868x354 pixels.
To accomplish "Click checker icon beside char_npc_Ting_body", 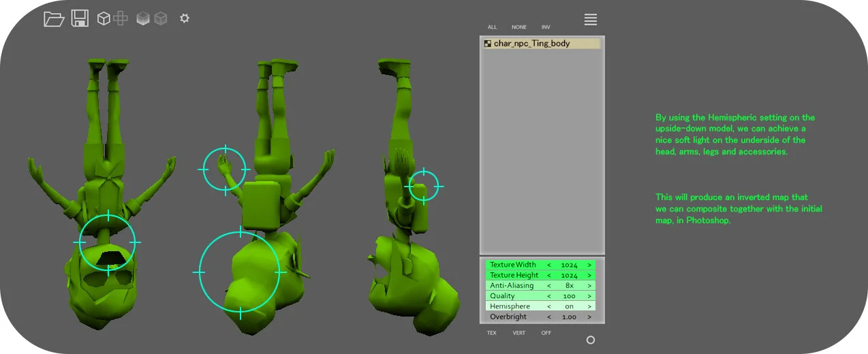I will tap(488, 44).
